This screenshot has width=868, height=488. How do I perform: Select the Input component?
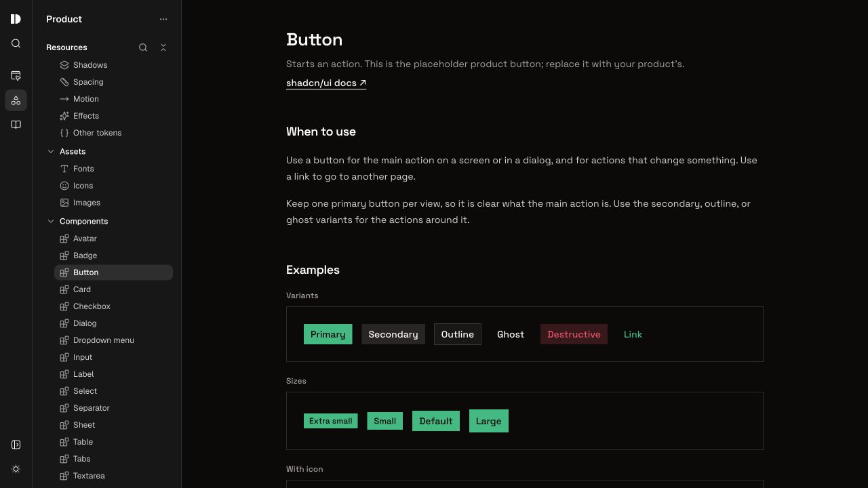[x=113, y=357]
